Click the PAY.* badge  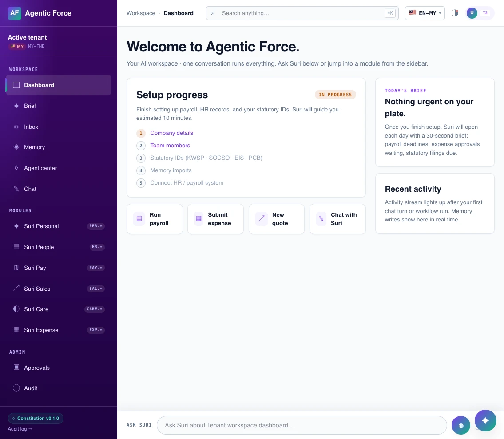(x=96, y=268)
